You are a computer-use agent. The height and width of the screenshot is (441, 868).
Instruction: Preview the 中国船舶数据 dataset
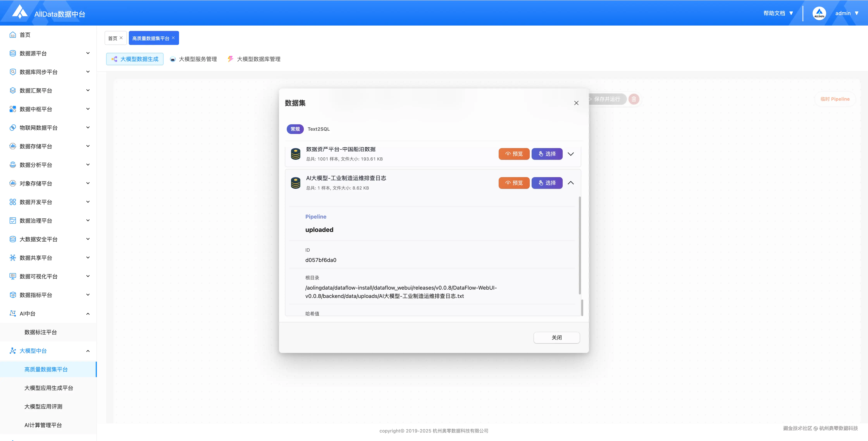pyautogui.click(x=514, y=154)
